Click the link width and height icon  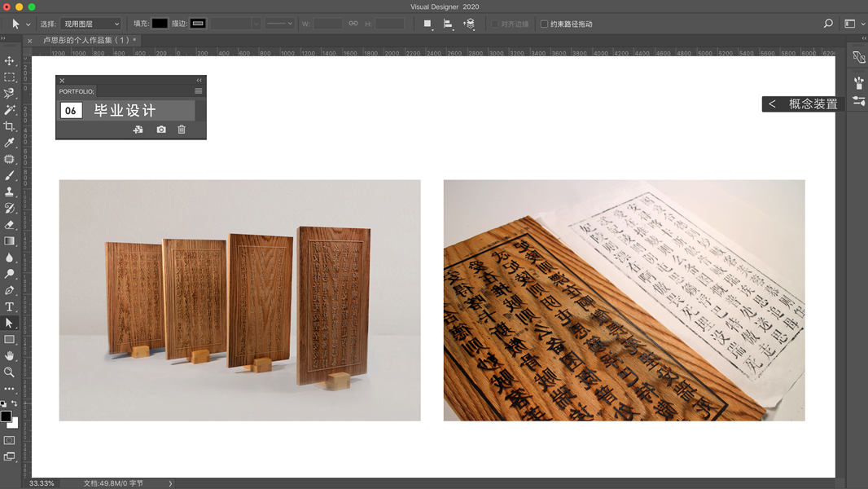click(x=353, y=24)
